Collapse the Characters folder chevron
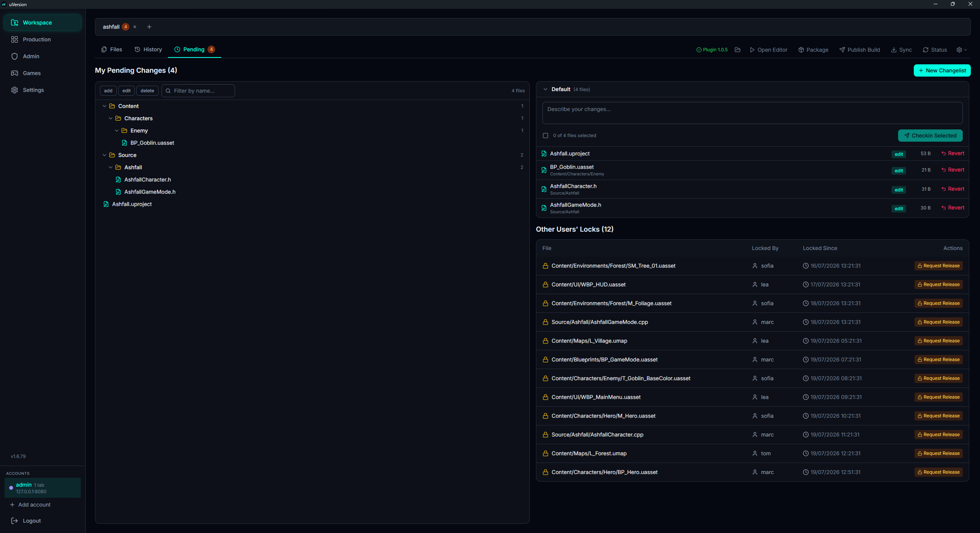Image resolution: width=980 pixels, height=533 pixels. tap(111, 118)
